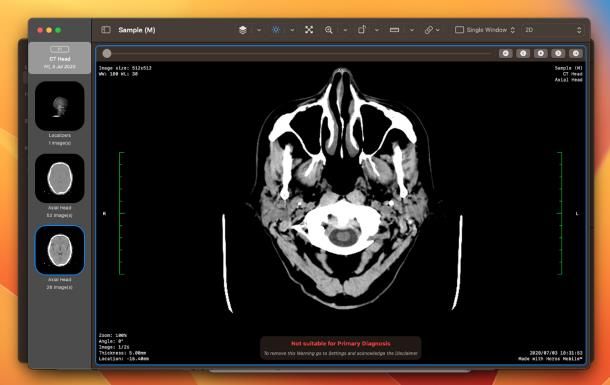Image resolution: width=610 pixels, height=385 pixels.
Task: Open the Localizers series thumbnail
Action: click(60, 106)
